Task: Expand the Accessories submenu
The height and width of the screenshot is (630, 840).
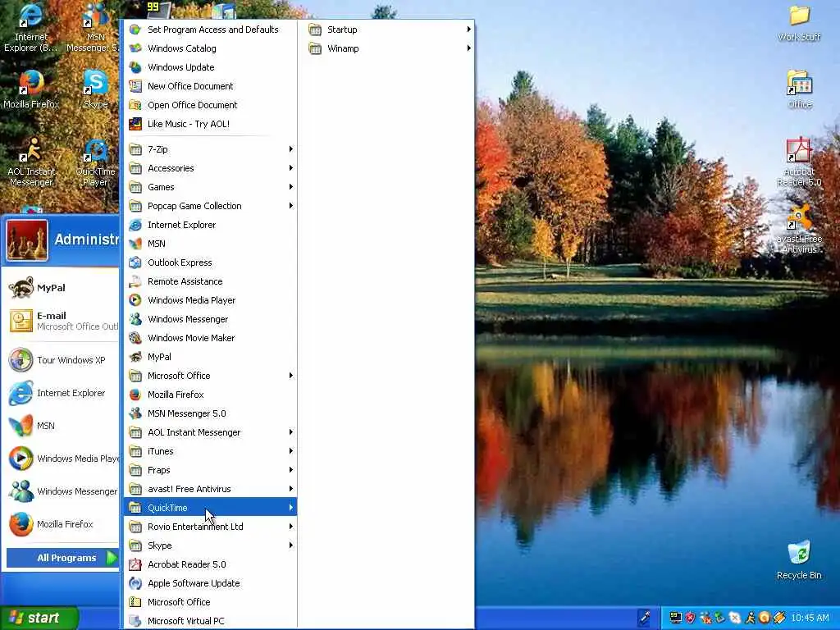Action: click(x=210, y=168)
